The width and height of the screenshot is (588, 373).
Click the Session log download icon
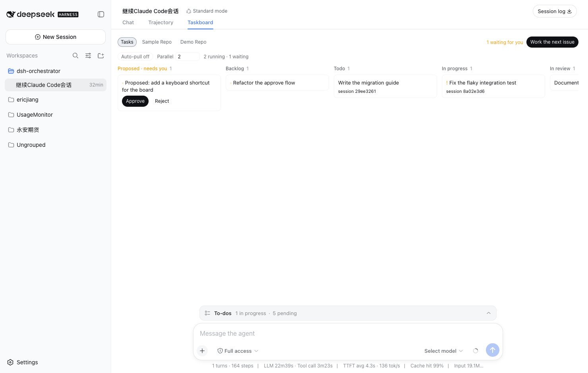pyautogui.click(x=569, y=12)
